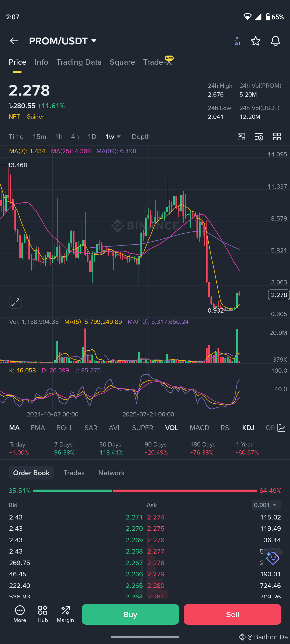Toggle the MACD sub-indicator
The width and height of the screenshot is (290, 644).
coord(200,428)
